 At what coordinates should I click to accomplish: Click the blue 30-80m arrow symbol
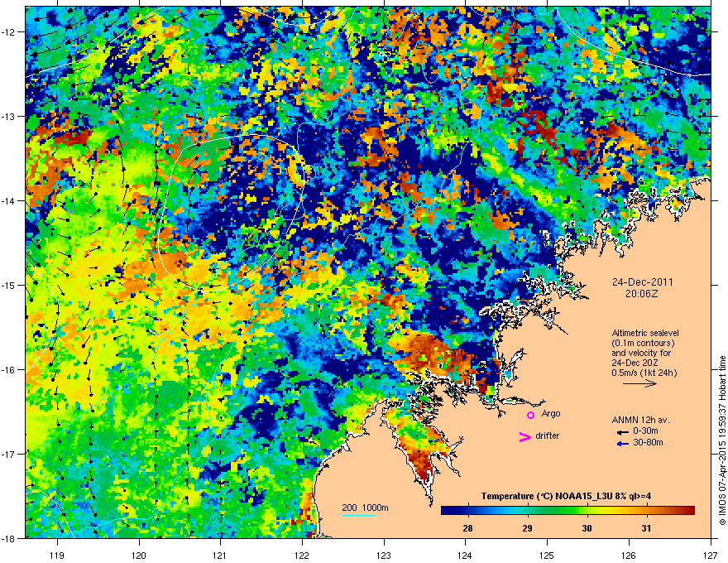coord(623,444)
